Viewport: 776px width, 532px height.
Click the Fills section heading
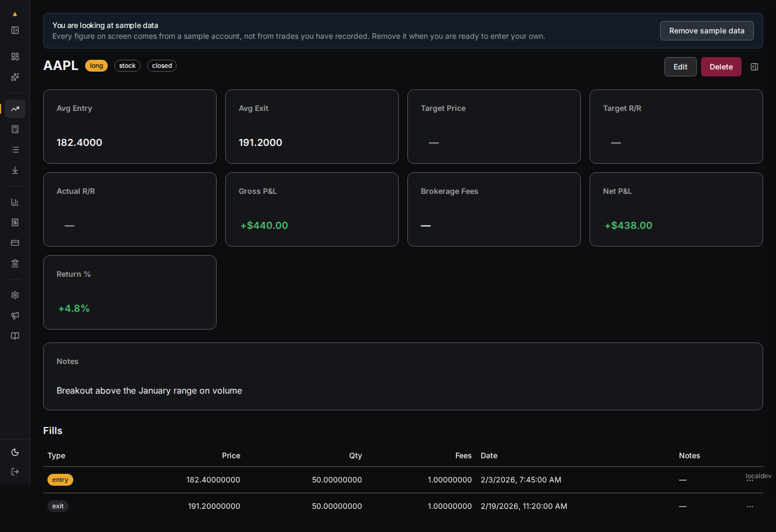pyautogui.click(x=53, y=431)
